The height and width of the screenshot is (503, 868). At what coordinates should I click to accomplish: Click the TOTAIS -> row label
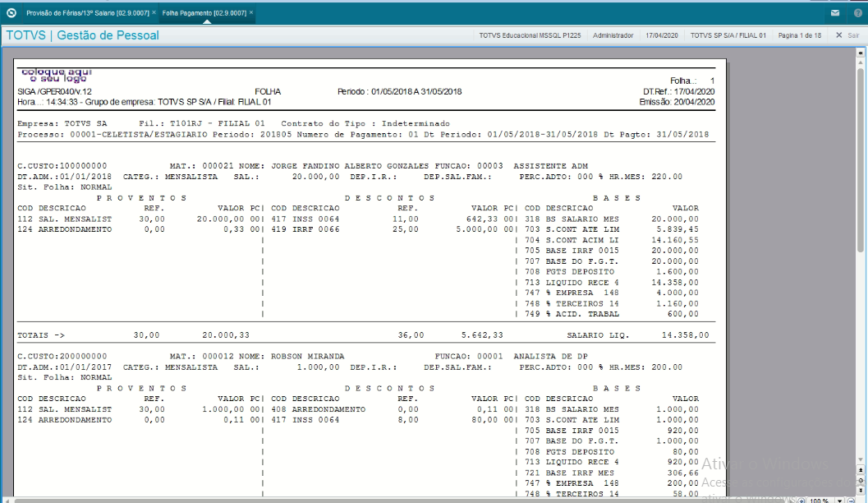coord(41,335)
